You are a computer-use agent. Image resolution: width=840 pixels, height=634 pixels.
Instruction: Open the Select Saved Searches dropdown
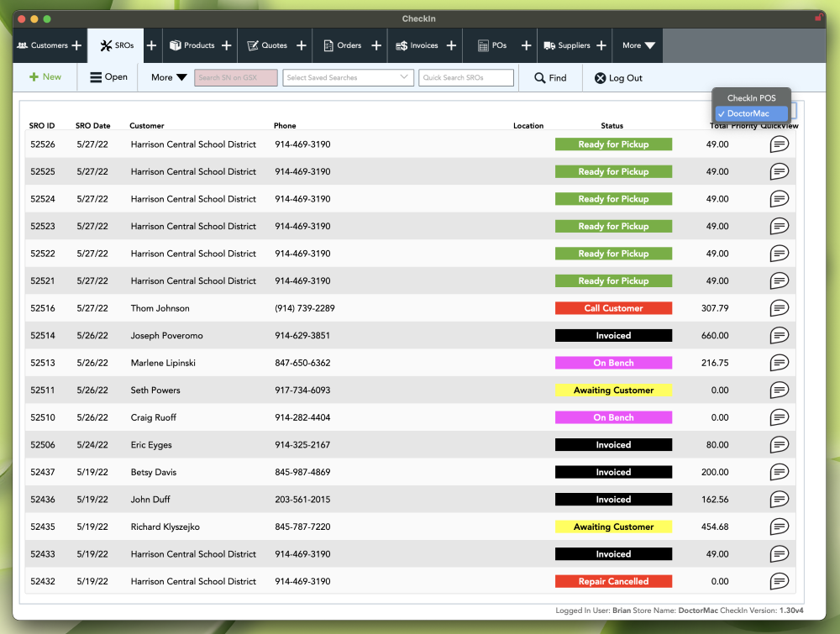[349, 78]
